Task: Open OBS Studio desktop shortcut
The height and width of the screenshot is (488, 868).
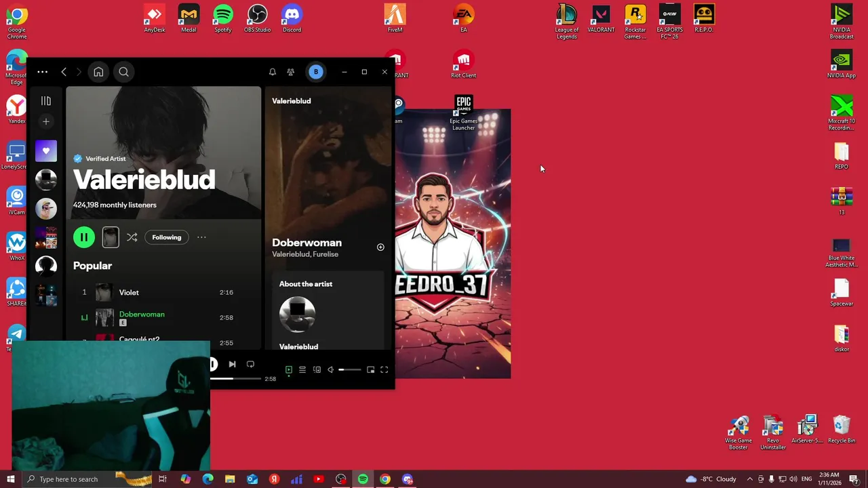Action: 258,19
